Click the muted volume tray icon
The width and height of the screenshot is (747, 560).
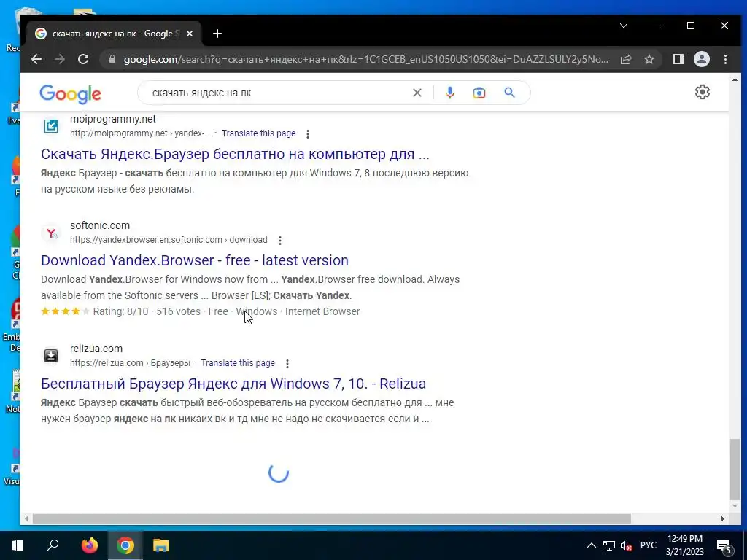[626, 545]
